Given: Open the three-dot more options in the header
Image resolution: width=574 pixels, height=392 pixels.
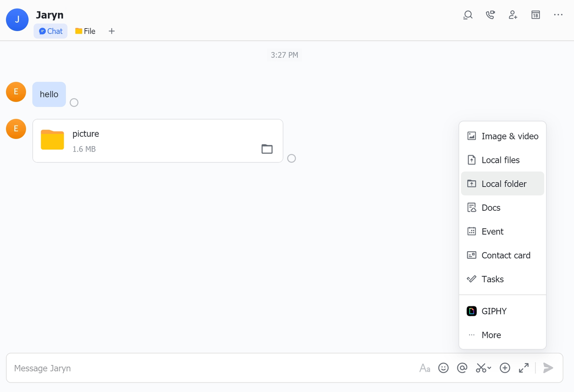Looking at the screenshot, I should click(558, 15).
